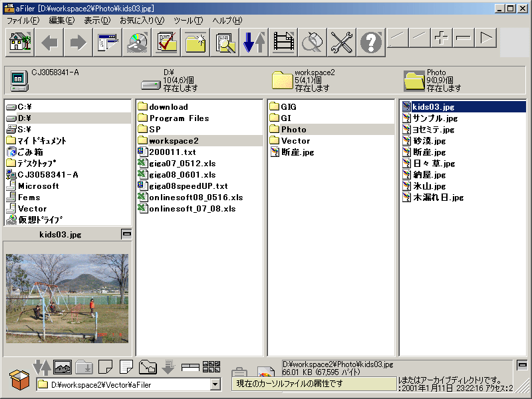
Task: Click the lined text note icon
Action: tap(126, 367)
